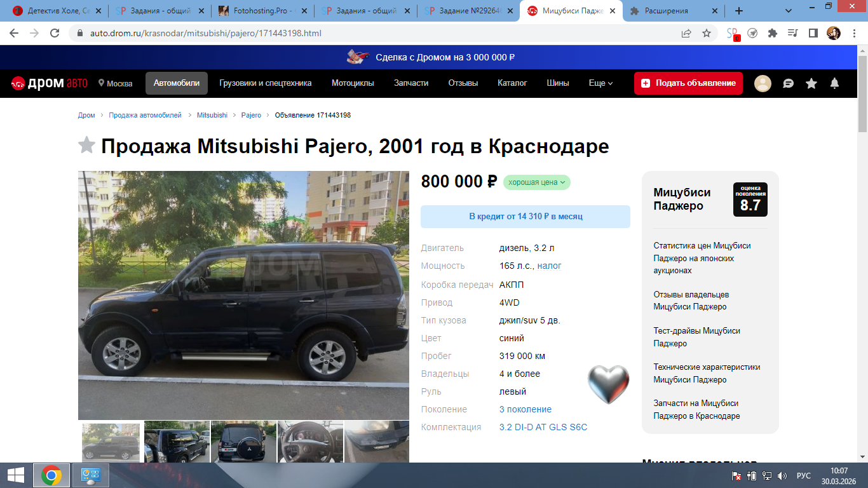Expand the 'Еще' navigation menu
This screenshot has width=868, height=488.
600,83
